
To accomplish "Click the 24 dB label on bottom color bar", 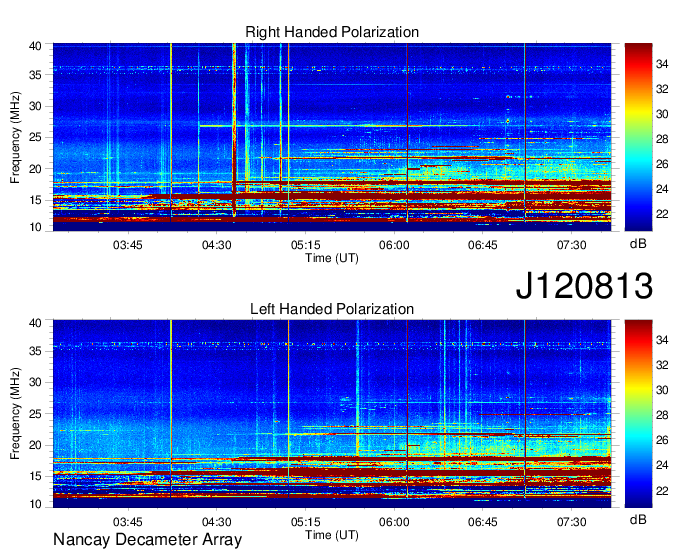I will pyautogui.click(x=662, y=465).
